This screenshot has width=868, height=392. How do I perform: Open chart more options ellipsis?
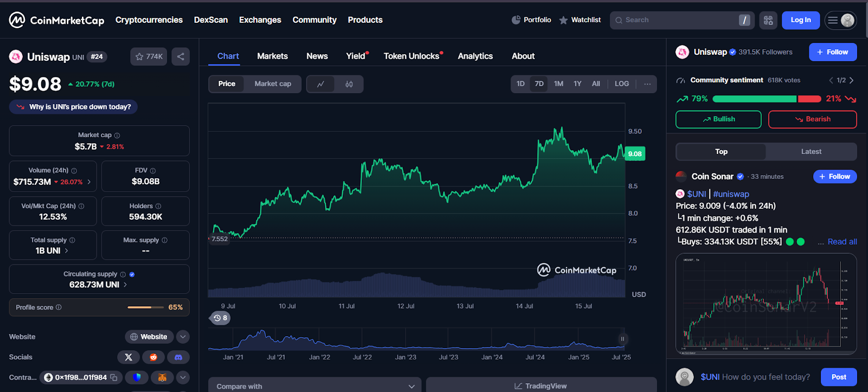coord(647,84)
